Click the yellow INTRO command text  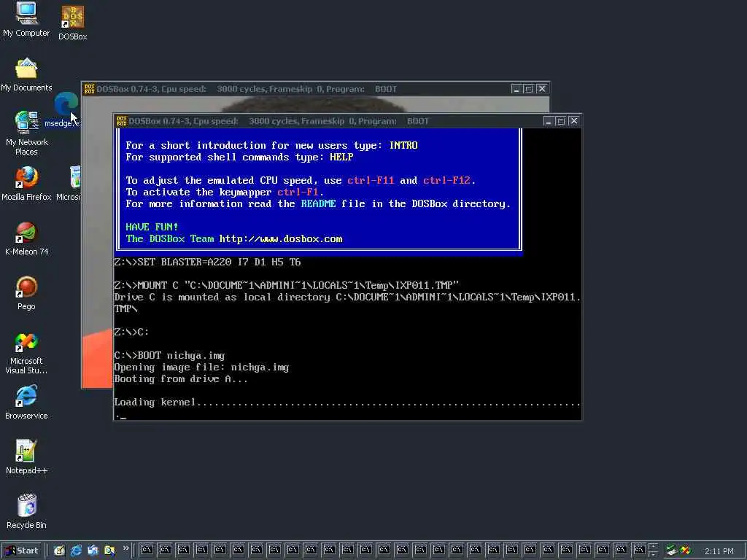pyautogui.click(x=403, y=145)
